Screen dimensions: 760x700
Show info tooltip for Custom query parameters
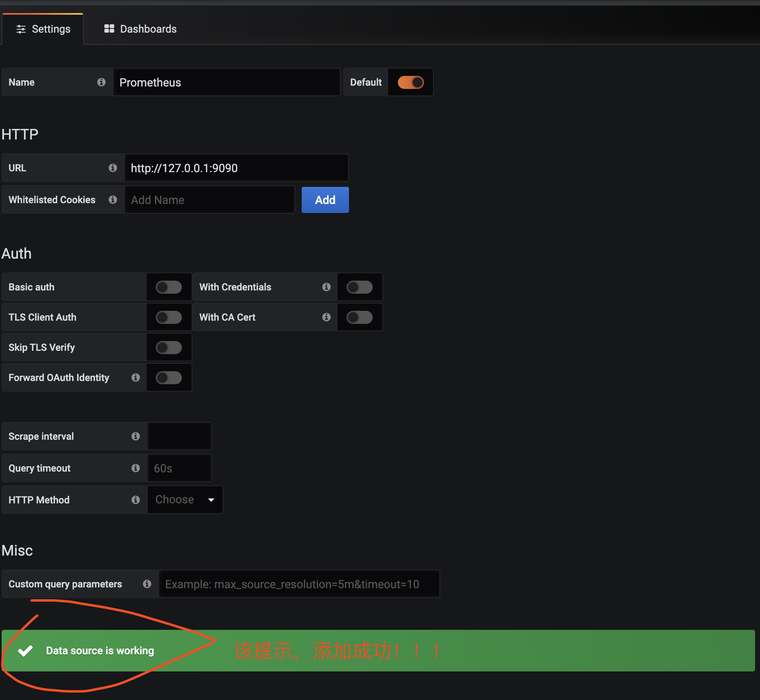pos(147,584)
